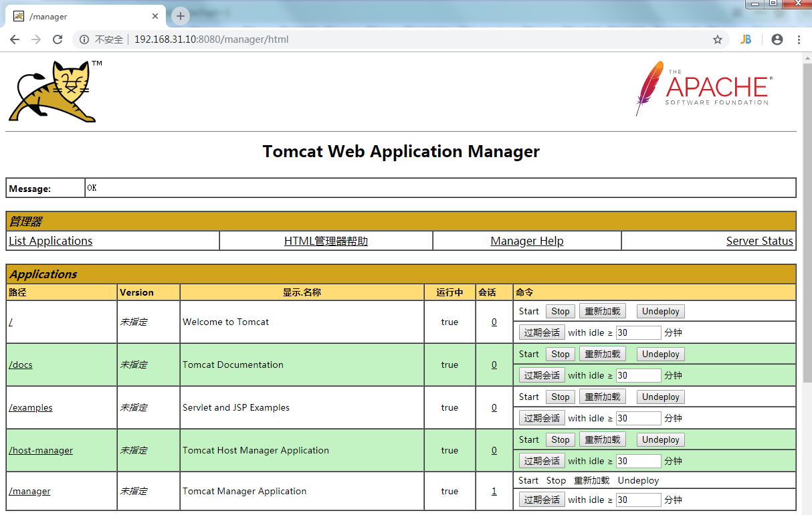
Task: Reload (重新加载) the /docs application
Action: [603, 354]
